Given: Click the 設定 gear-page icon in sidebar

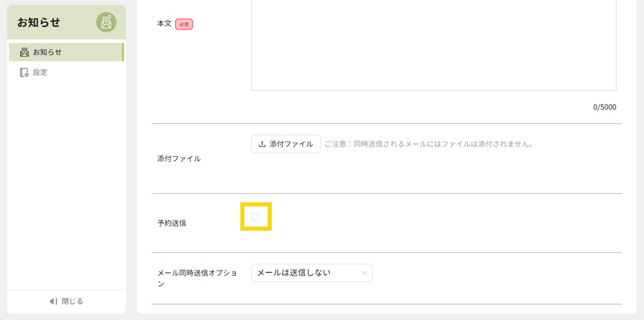Looking at the screenshot, I should point(25,72).
